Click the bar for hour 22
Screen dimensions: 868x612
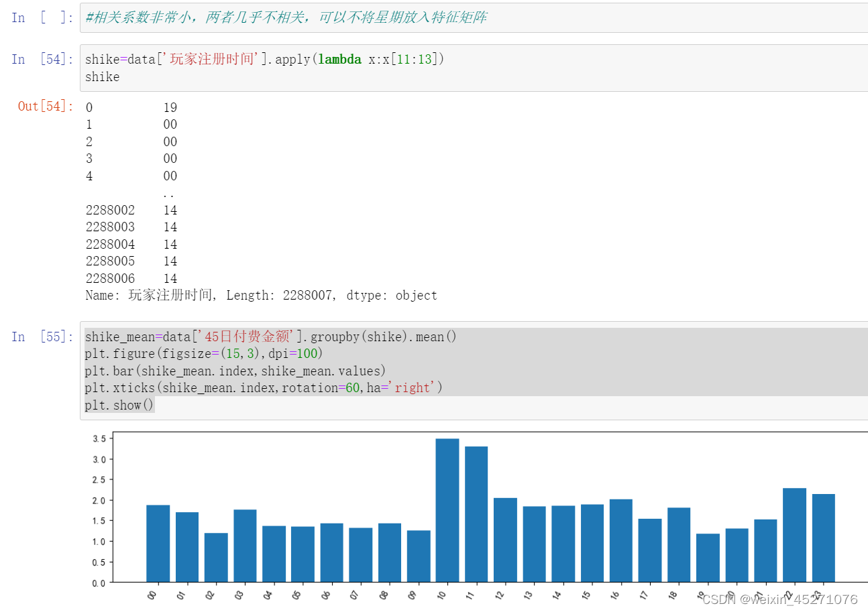click(x=795, y=535)
